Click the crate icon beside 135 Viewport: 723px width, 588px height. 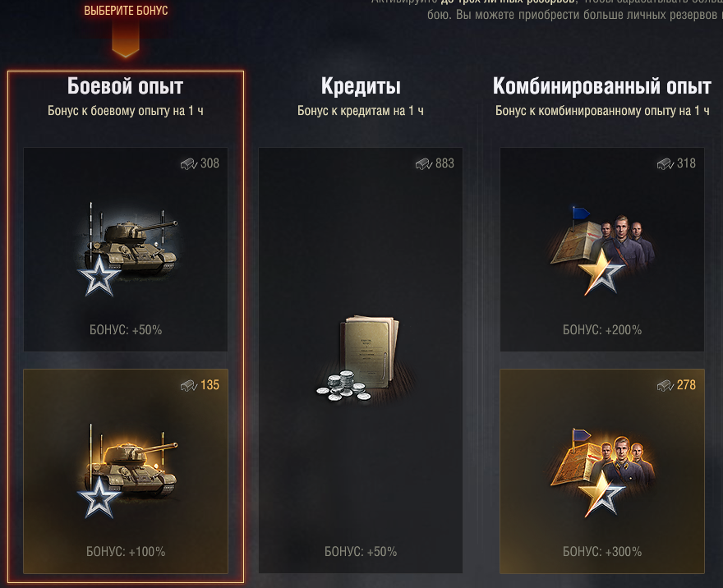coord(189,385)
